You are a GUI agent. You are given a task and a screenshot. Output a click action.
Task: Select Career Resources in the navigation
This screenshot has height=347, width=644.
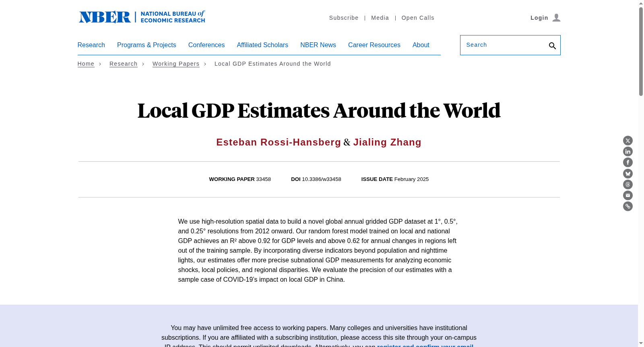click(374, 45)
